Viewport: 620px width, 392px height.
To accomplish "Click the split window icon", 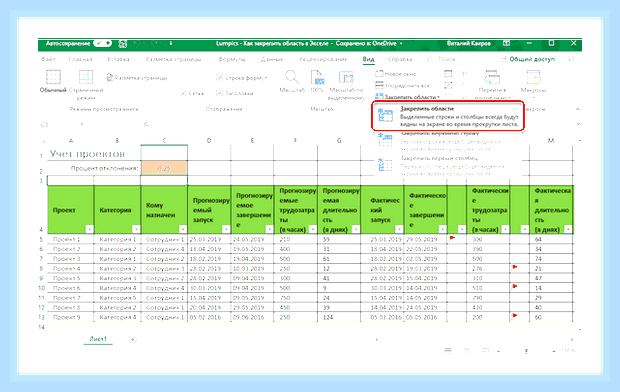I will click(x=448, y=74).
